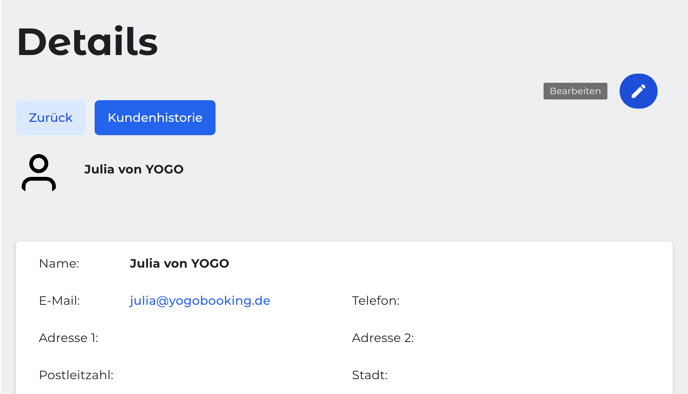Open the julia@yogobooking.de email link
Image resolution: width=688 pixels, height=394 pixels.
(x=200, y=301)
